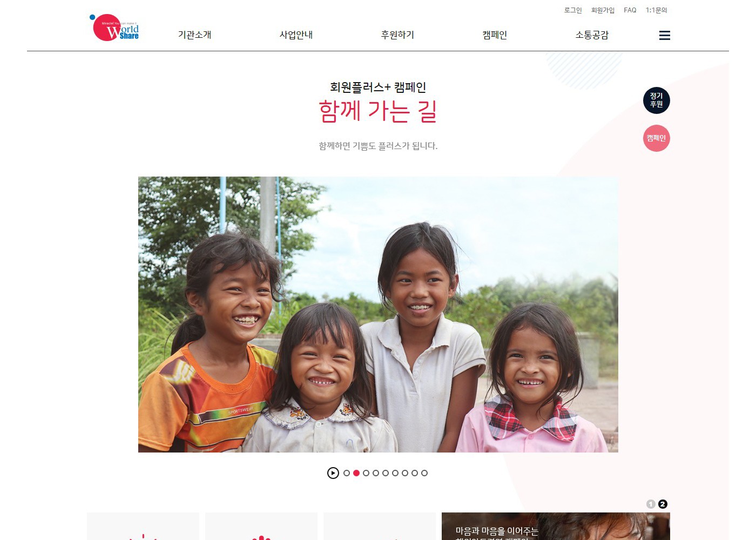Viewport: 756px width, 540px height.
Task: Click the 1:1문의 link
Action: [656, 10]
